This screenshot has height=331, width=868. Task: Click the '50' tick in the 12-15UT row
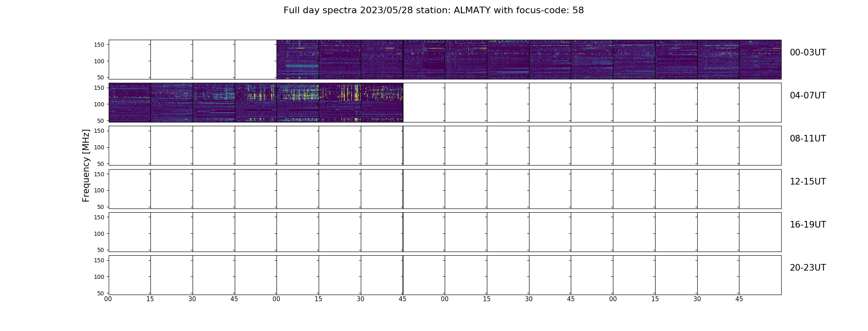click(101, 207)
